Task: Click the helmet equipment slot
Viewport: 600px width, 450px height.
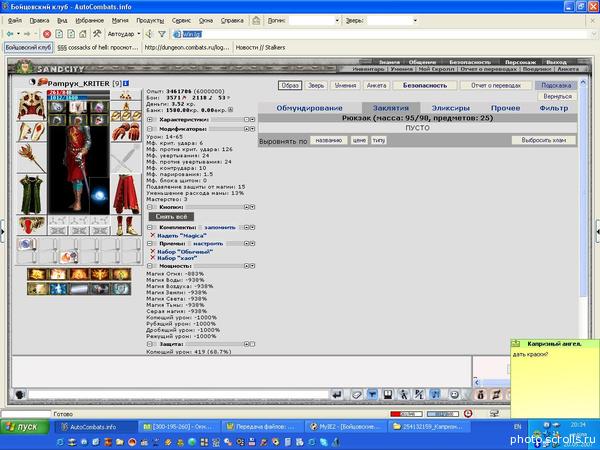Action: pyautogui.click(x=31, y=105)
